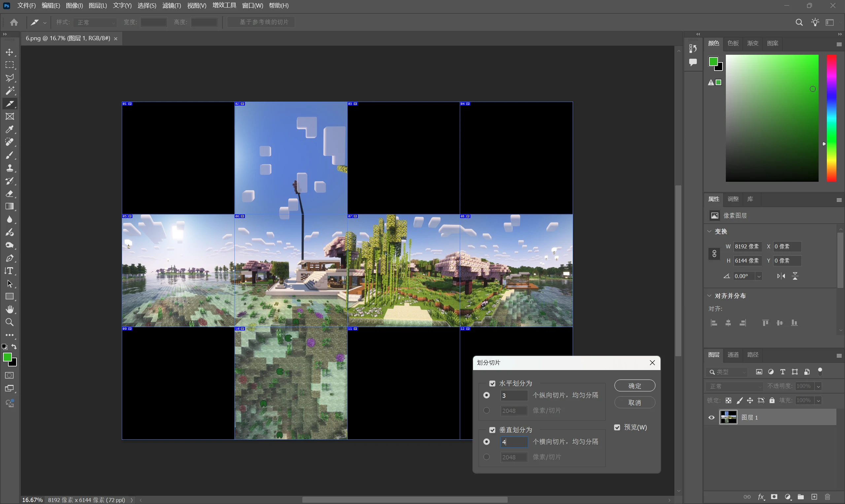
Task: Select the Brush tool
Action: tap(10, 155)
